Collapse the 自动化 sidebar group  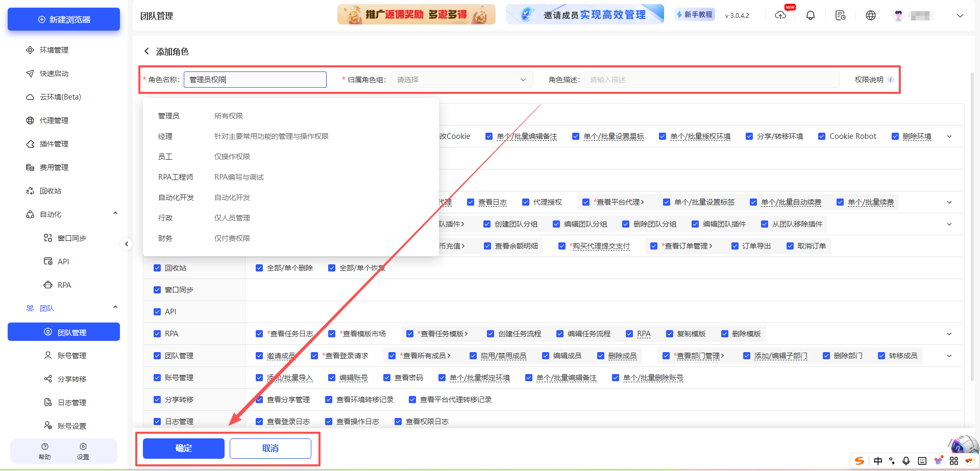point(115,213)
